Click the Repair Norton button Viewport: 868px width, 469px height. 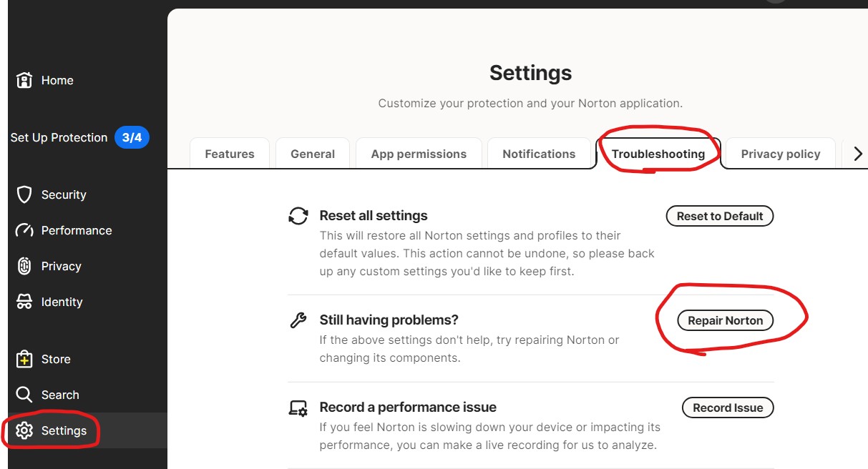(726, 320)
